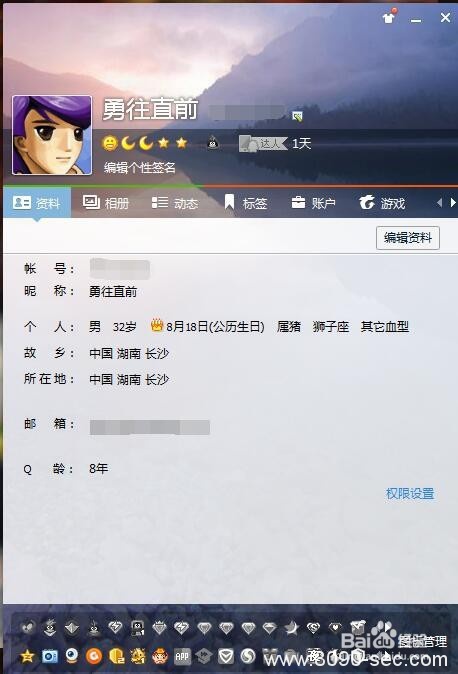The width and height of the screenshot is (458, 674).
Task: Click the shield icon in bottom bar
Action: (226, 656)
